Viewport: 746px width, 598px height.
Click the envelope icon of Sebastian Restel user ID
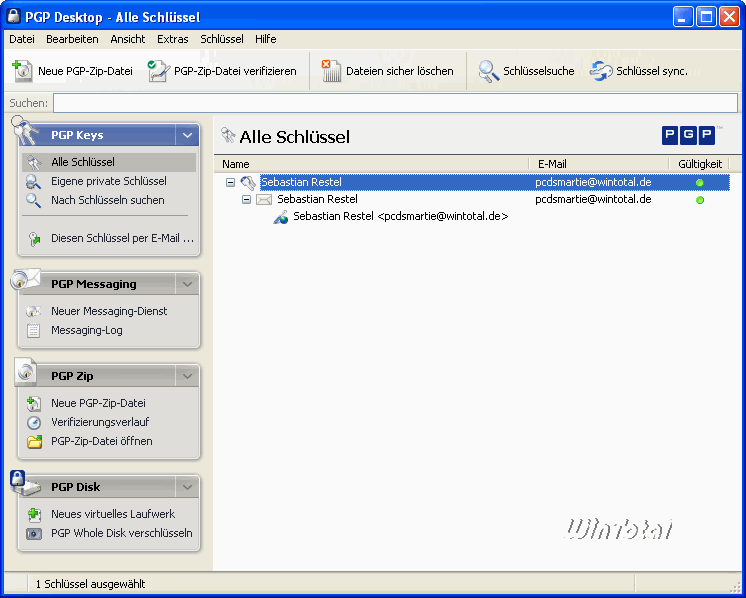(x=264, y=199)
